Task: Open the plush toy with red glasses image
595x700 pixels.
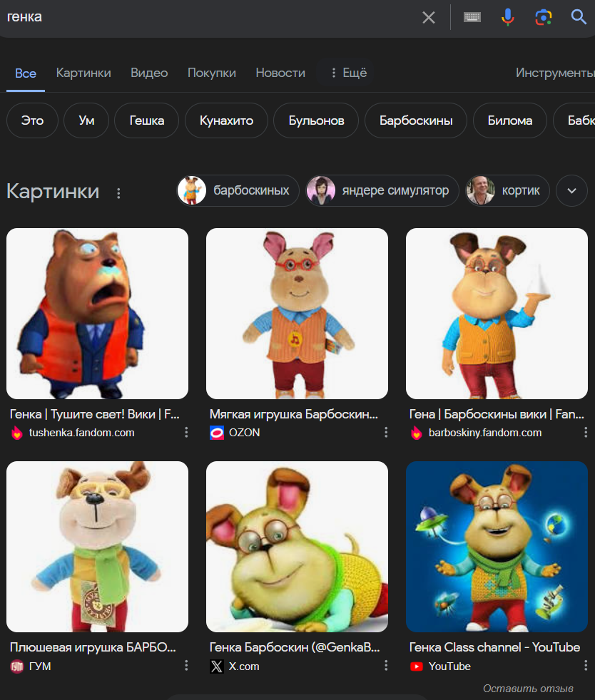Action: click(x=297, y=314)
